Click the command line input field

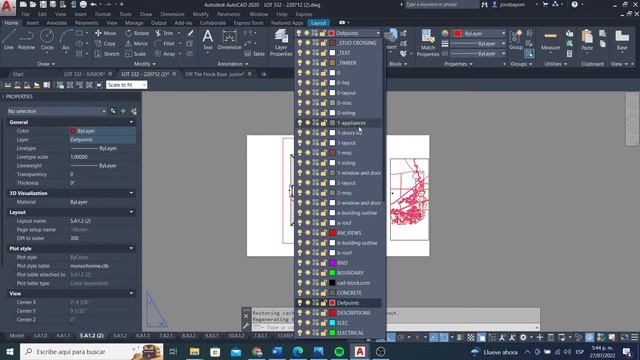(395, 327)
